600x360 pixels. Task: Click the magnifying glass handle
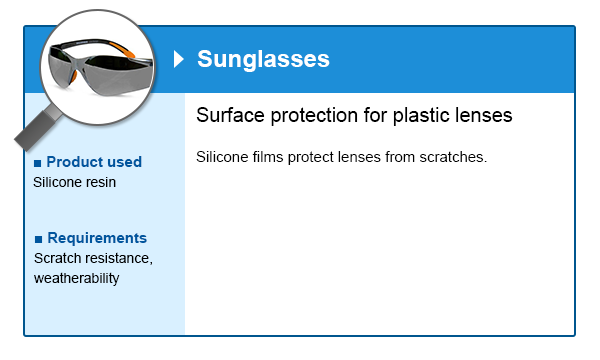pyautogui.click(x=38, y=129)
